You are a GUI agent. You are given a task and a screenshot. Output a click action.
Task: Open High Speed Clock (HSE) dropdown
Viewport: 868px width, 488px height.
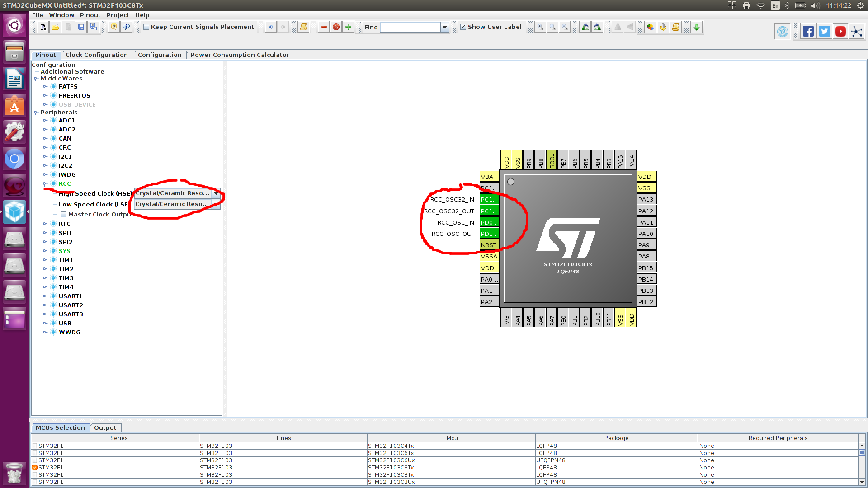216,193
